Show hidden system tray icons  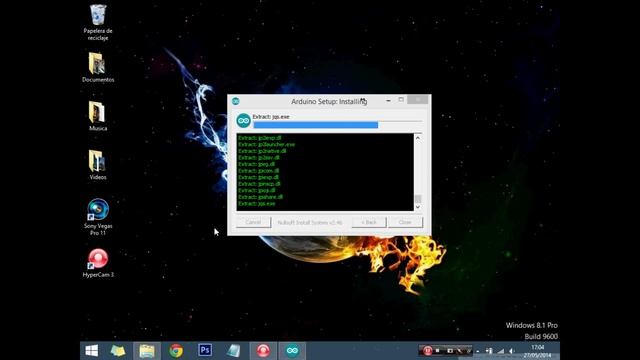[x=478, y=351]
